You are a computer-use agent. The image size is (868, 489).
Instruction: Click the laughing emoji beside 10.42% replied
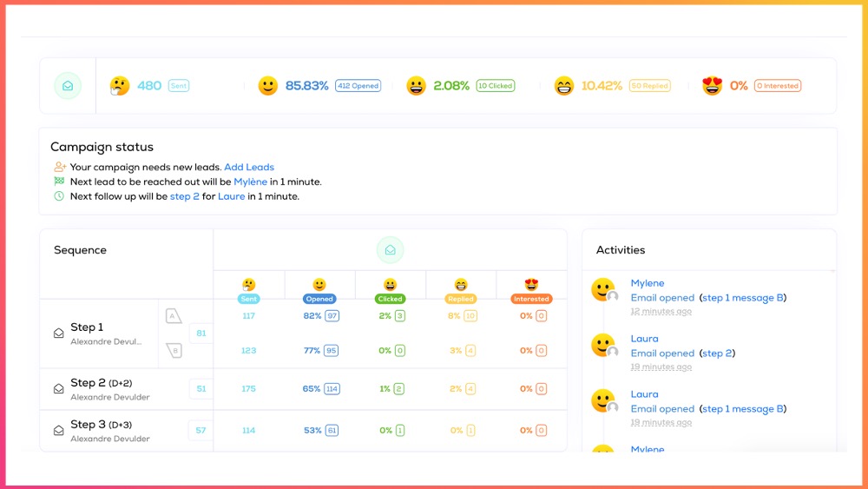[x=564, y=86]
